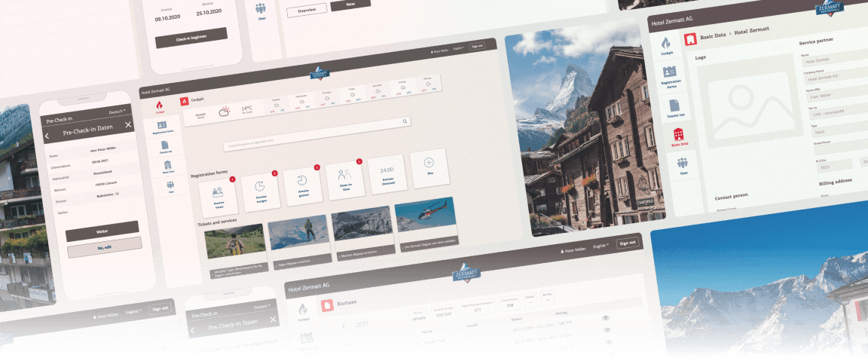Open Cockpit in the Basic Data window sidebar
This screenshot has height=358, width=868.
(x=667, y=47)
